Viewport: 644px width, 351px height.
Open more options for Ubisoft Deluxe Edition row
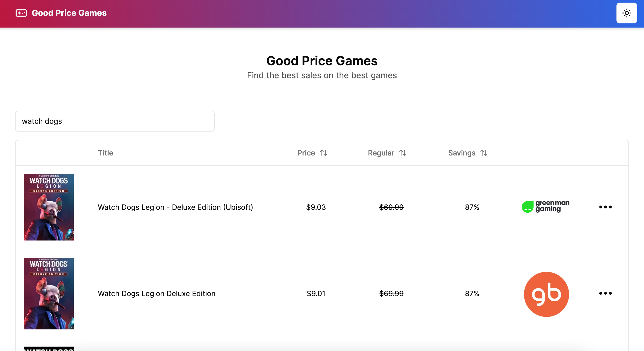(605, 207)
